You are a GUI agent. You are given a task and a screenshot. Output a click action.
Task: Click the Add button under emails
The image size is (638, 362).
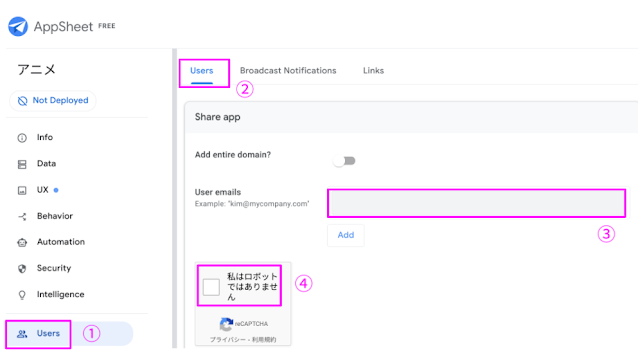346,235
